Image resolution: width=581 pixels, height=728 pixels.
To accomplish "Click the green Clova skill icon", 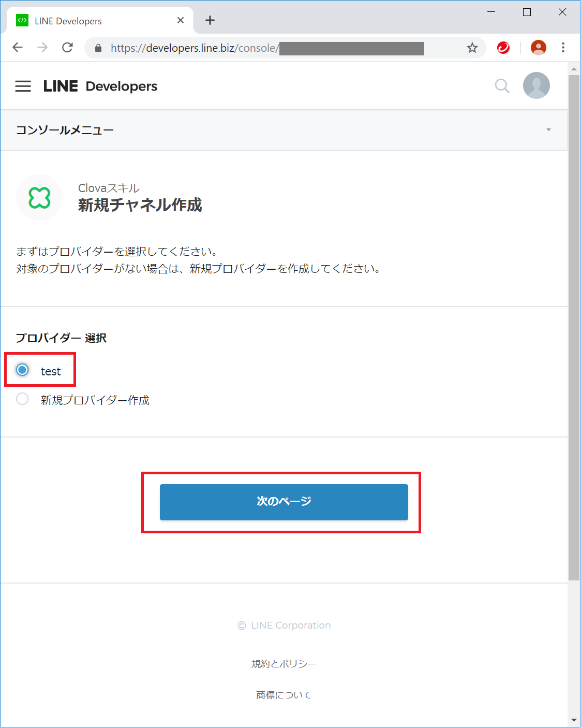I will (x=39, y=198).
